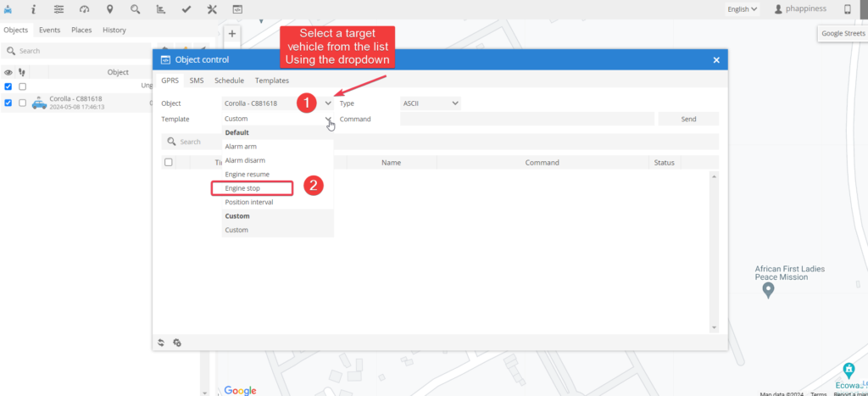
Task: Open the dashboard speedometer icon
Action: pyautogui.click(x=84, y=9)
